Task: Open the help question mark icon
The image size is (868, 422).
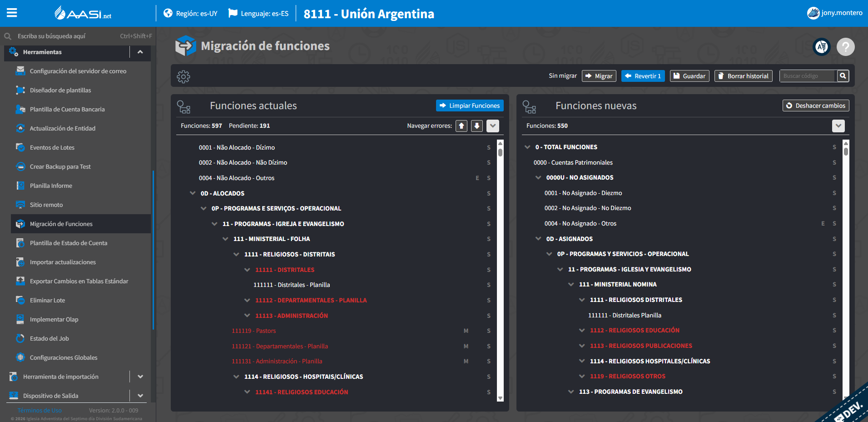Action: (x=845, y=46)
